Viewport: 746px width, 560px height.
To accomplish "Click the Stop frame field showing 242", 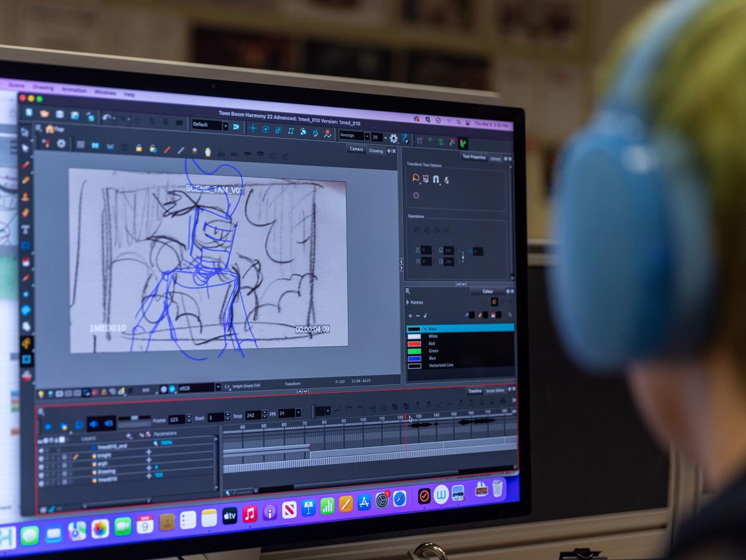I will (253, 415).
